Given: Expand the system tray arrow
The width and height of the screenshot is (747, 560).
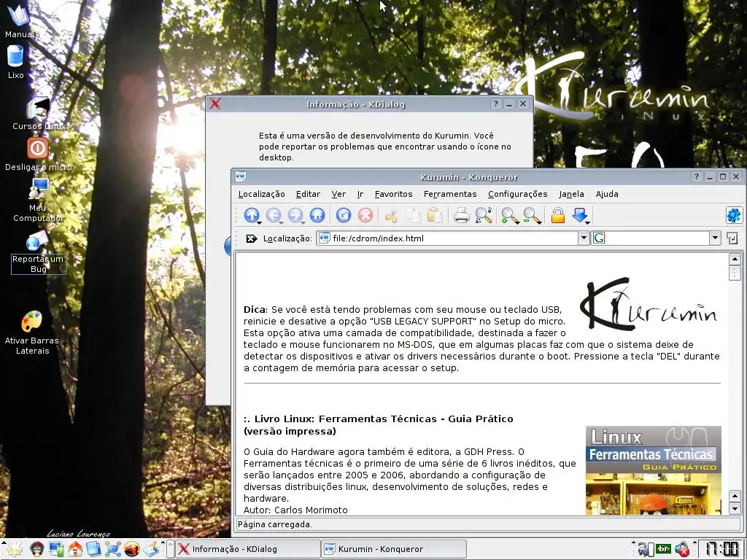Looking at the screenshot, I should pos(633,542).
